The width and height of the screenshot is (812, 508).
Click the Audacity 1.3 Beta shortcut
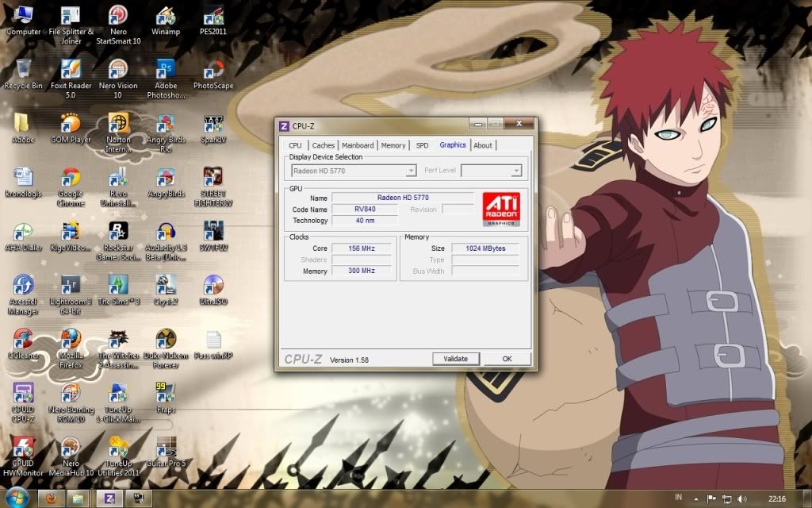(166, 241)
